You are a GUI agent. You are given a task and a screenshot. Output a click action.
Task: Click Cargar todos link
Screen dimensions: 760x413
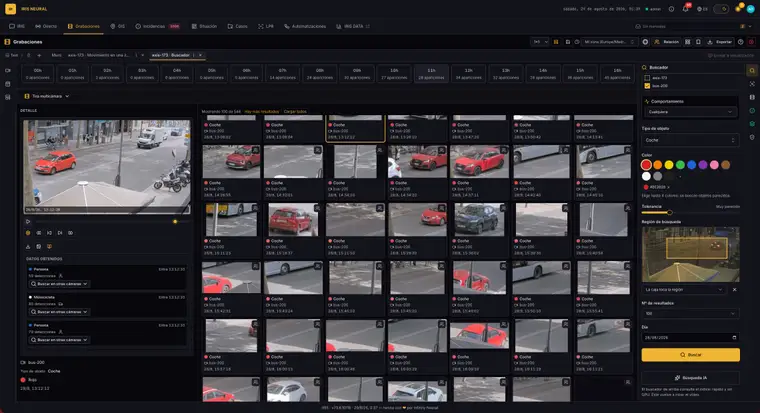coord(295,111)
